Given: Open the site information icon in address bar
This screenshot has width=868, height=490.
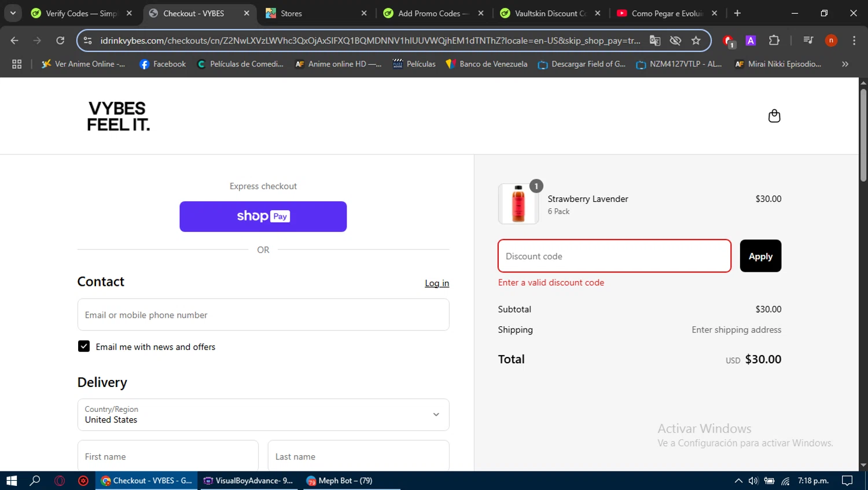Looking at the screenshot, I should pyautogui.click(x=88, y=40).
